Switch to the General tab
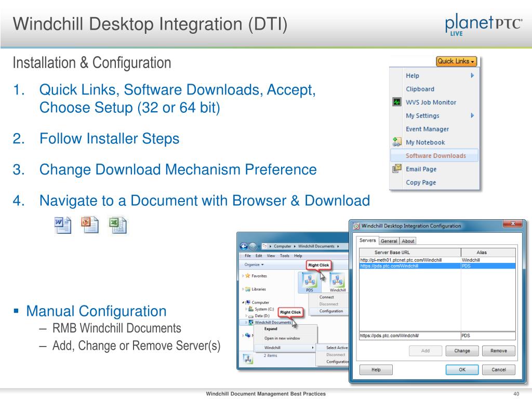 389,241
